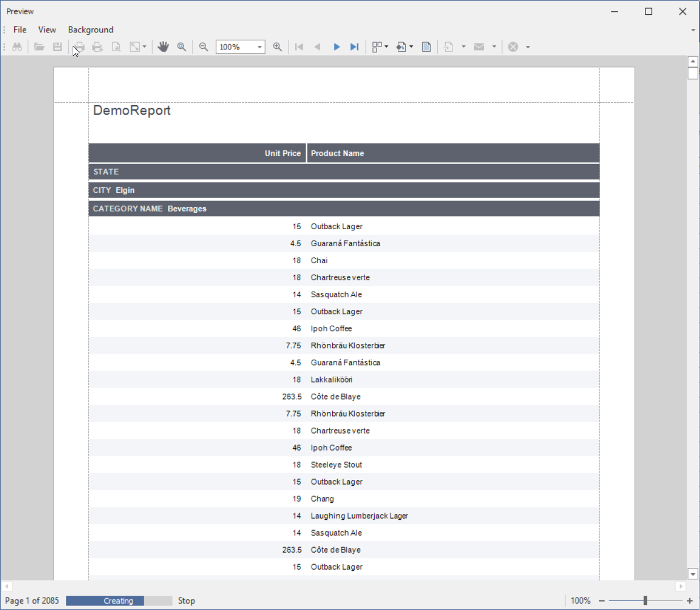
Task: Click Stop to cancel report creation
Action: click(186, 600)
